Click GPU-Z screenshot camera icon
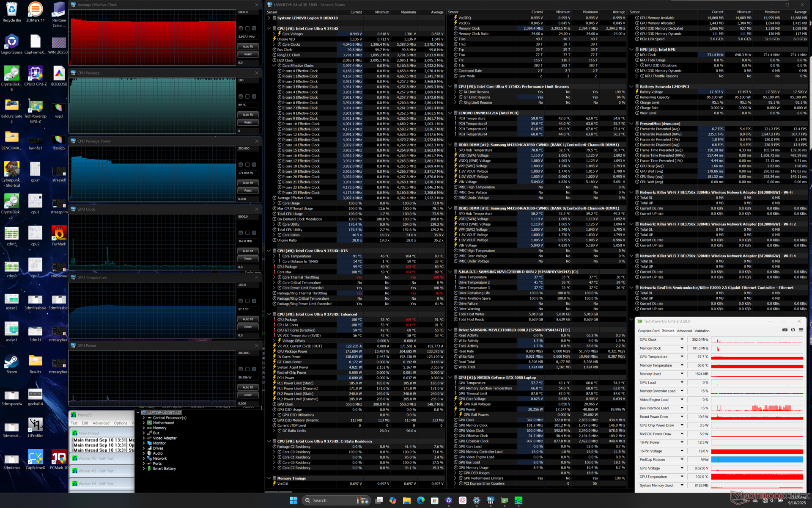The height and width of the screenshot is (508, 812). click(x=785, y=330)
